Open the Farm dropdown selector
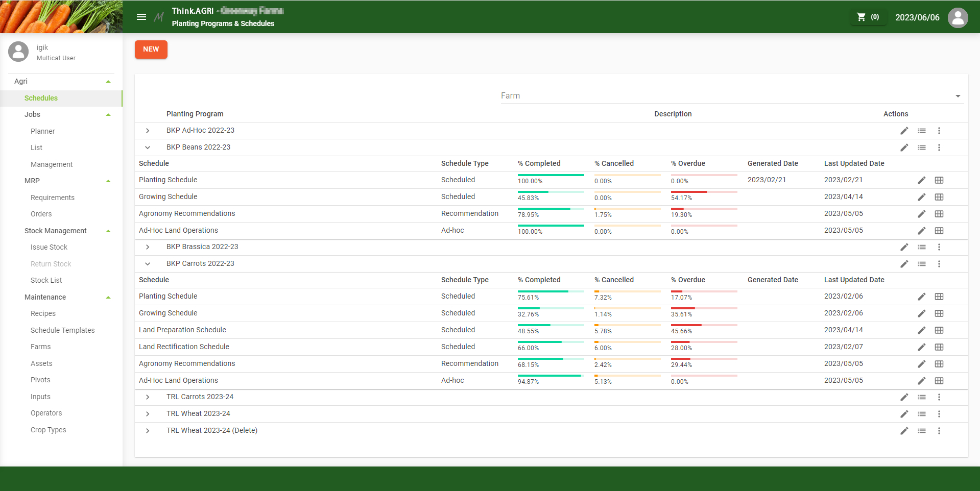980x491 pixels. pos(731,96)
